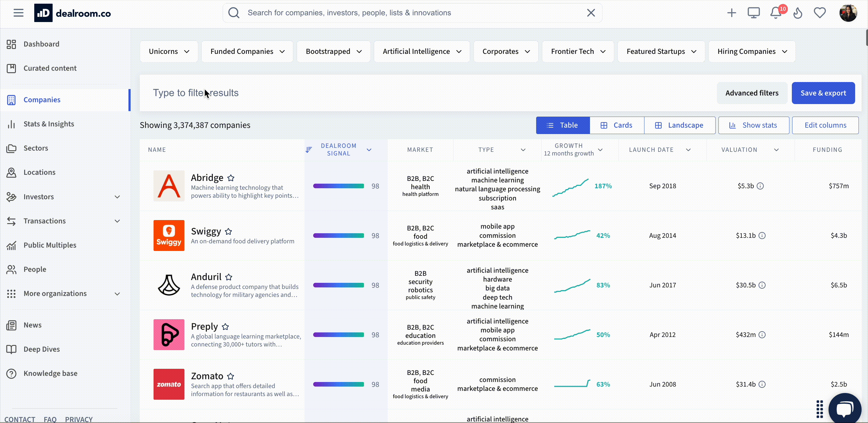Toggle favorite star for Anduril
Screen dimensions: 868x423
coord(229,277)
